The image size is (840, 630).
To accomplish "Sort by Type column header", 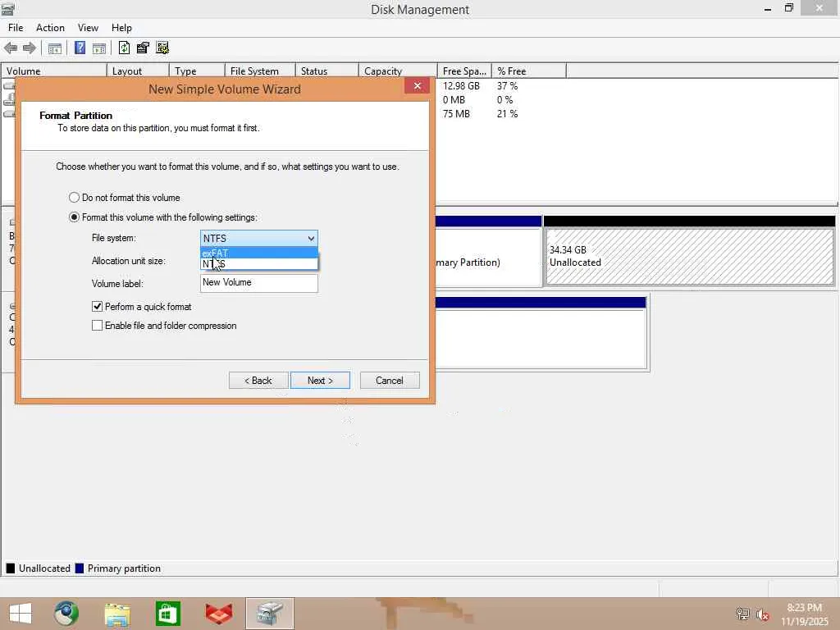I will point(197,71).
